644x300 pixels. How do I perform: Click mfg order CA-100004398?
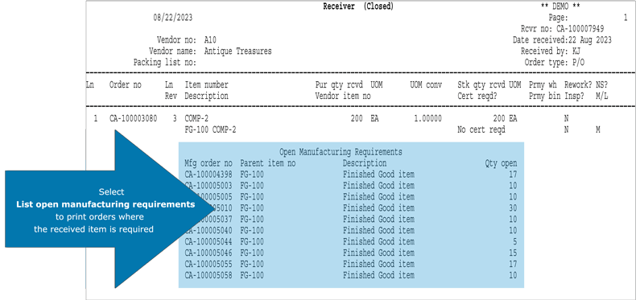coord(208,175)
